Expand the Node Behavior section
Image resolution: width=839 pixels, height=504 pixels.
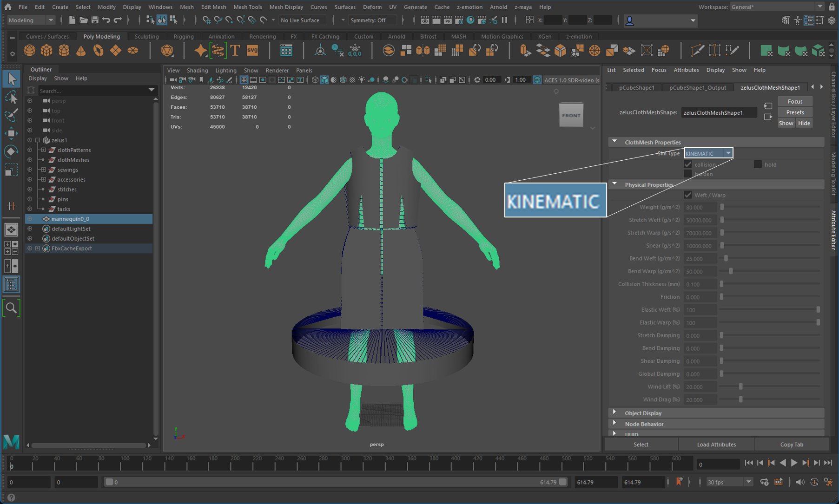coord(614,423)
